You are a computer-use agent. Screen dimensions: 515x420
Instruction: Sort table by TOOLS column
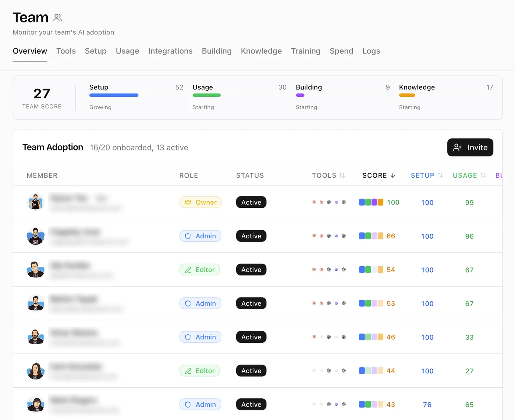[x=328, y=175]
